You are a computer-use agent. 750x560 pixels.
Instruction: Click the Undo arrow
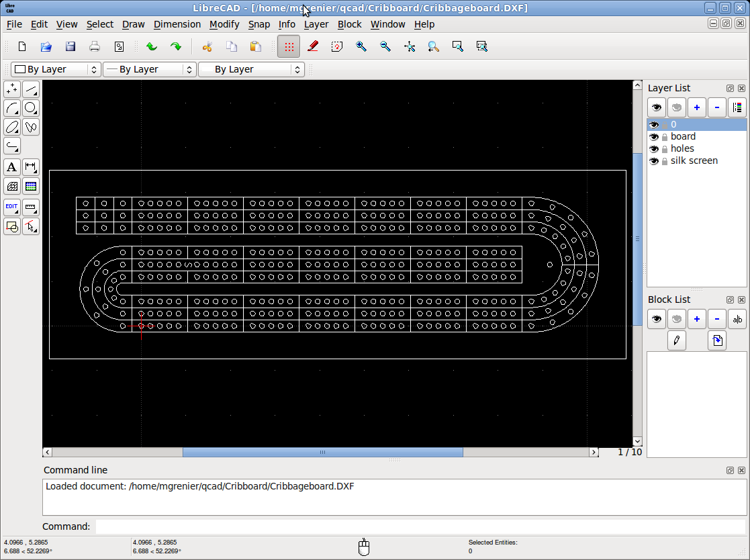pyautogui.click(x=152, y=46)
